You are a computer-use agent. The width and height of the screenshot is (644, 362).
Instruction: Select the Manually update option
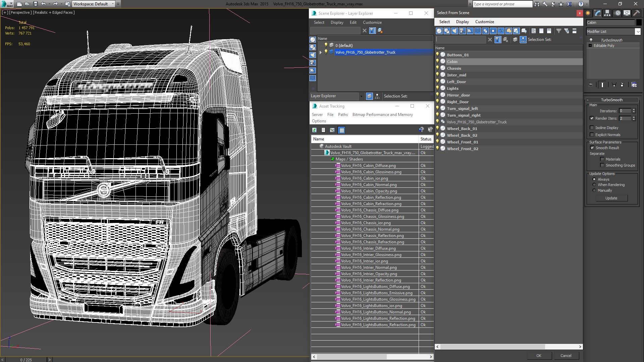594,190
